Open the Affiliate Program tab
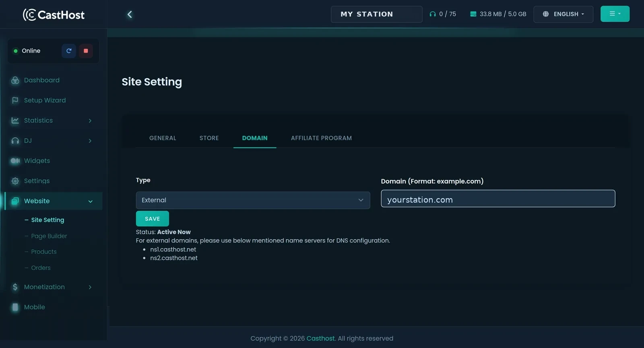 click(x=321, y=138)
